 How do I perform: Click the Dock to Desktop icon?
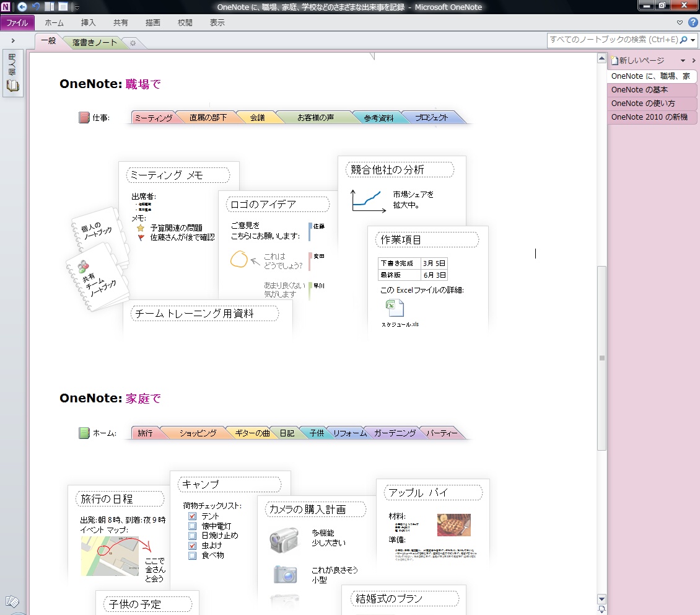(x=50, y=7)
